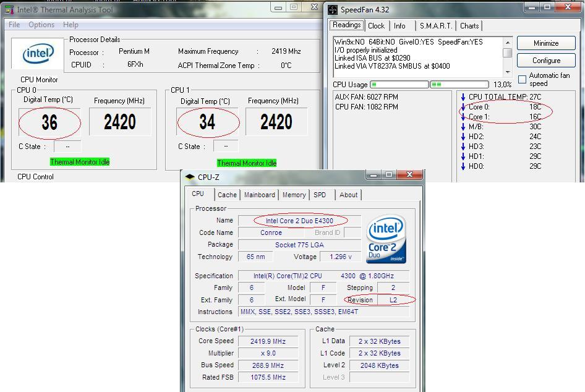Open the Memory tab in CPU-Z

click(294, 195)
